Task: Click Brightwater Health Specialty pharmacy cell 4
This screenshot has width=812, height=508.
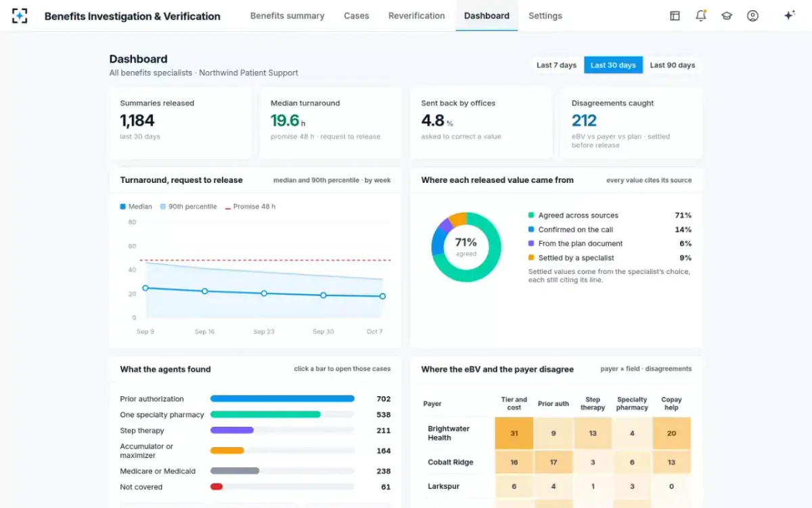Action: tap(632, 433)
